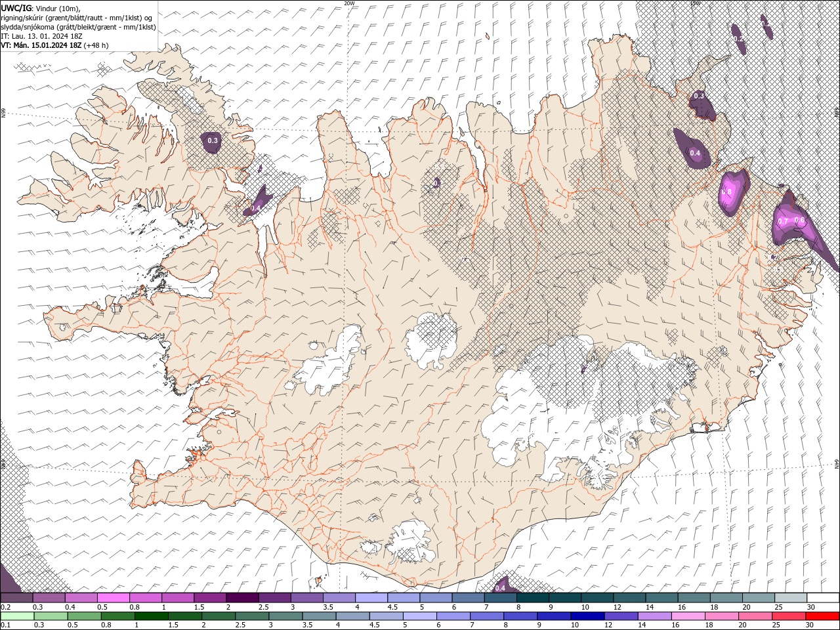Click the '1.5' value in the upper legend scale
840x630 pixels.
198,607
